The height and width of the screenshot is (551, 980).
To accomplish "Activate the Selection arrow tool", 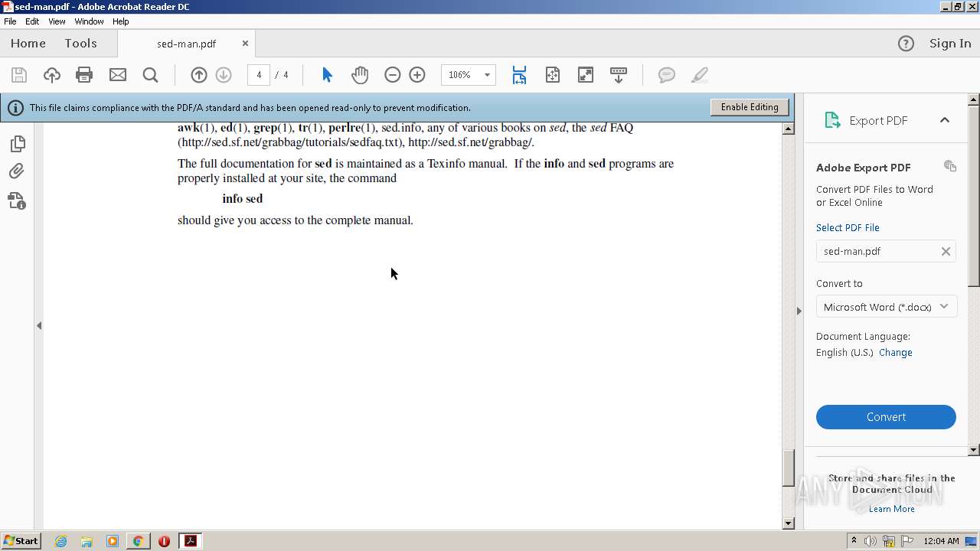I will coord(327,75).
